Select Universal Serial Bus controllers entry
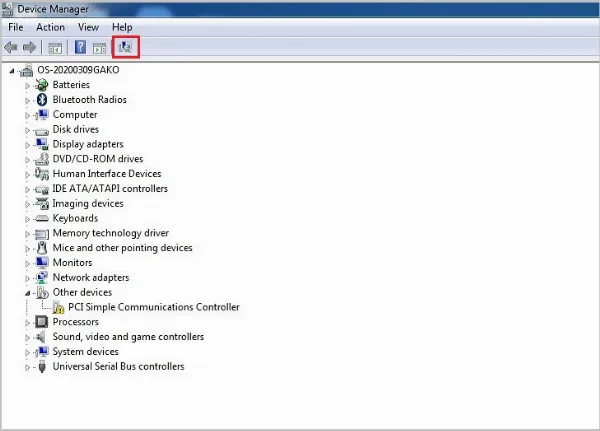 click(118, 366)
